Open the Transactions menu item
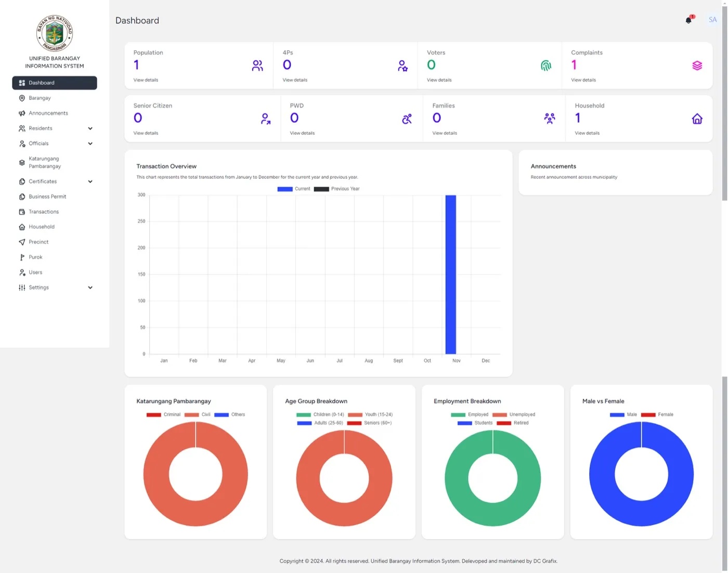 55,212
